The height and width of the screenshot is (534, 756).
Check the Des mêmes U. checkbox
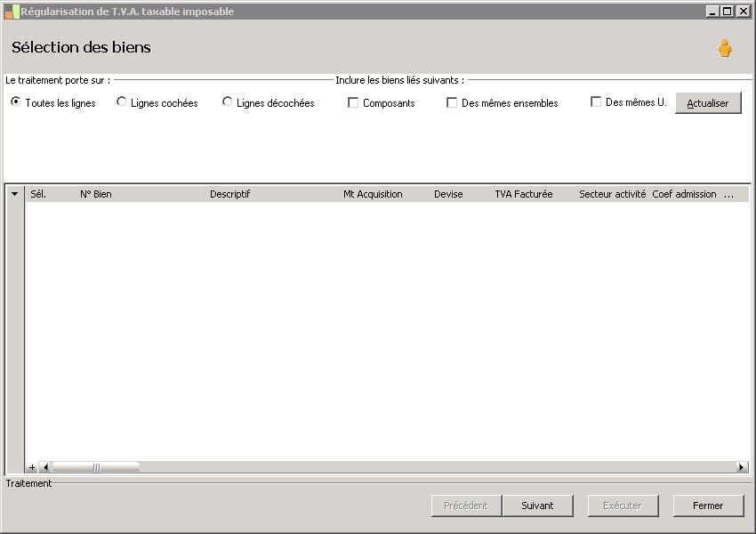596,101
